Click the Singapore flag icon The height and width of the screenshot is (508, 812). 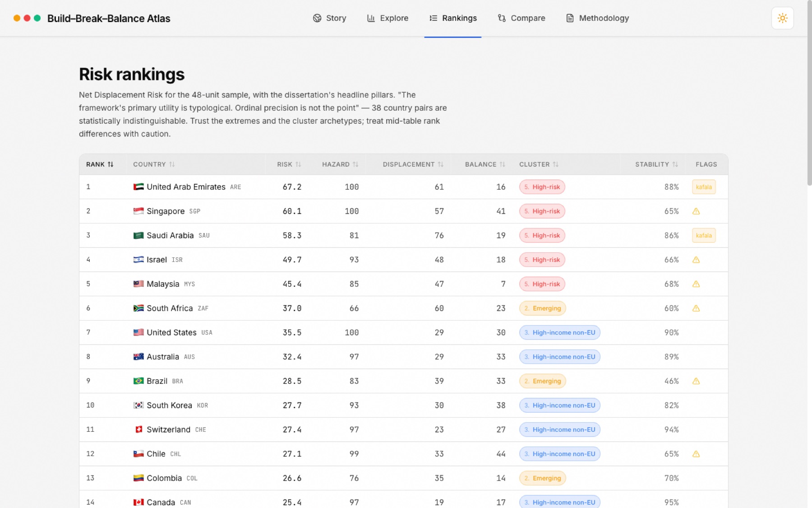[138, 211]
